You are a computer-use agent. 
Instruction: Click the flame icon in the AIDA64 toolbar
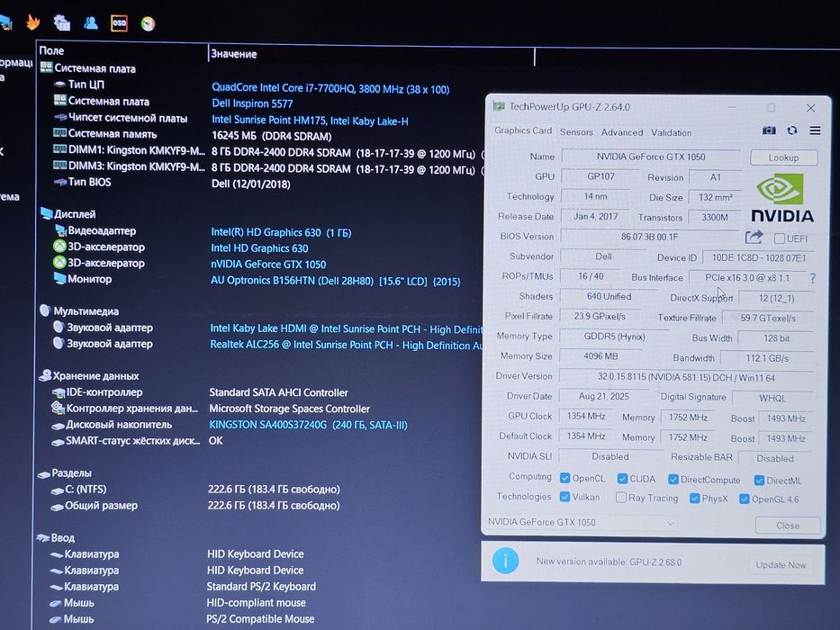(33, 22)
